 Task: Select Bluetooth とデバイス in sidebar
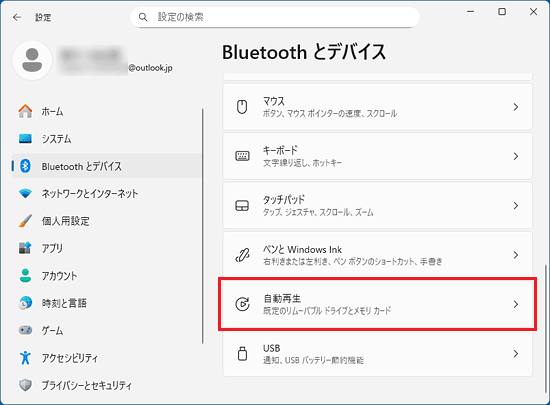106,166
